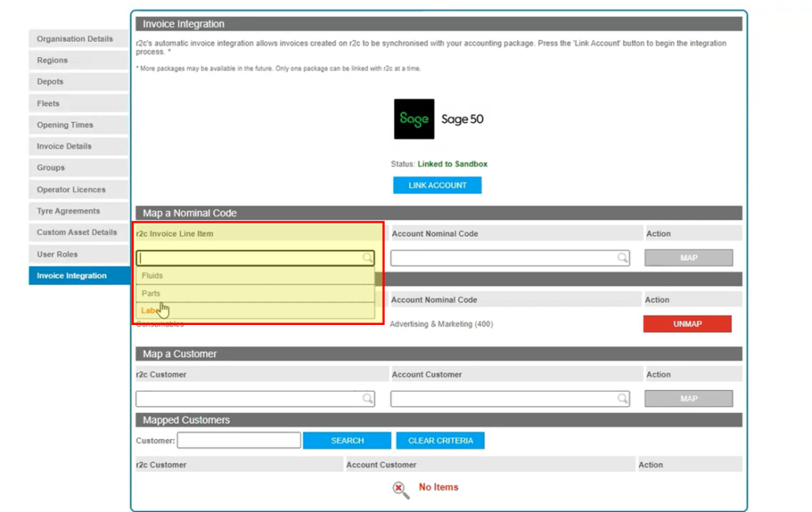Click the search icon in the r2c Invoice Line Item field
Screen dimensions: 812x512
[x=366, y=258]
